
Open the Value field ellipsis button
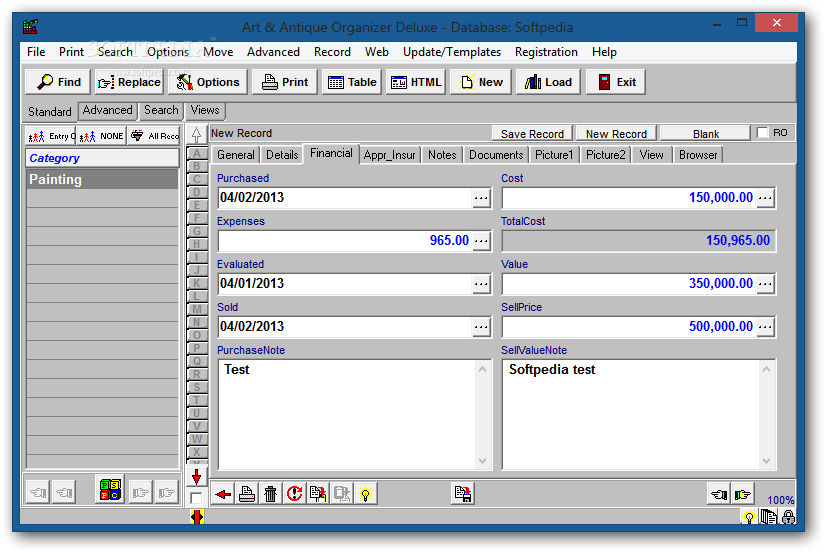pos(765,284)
